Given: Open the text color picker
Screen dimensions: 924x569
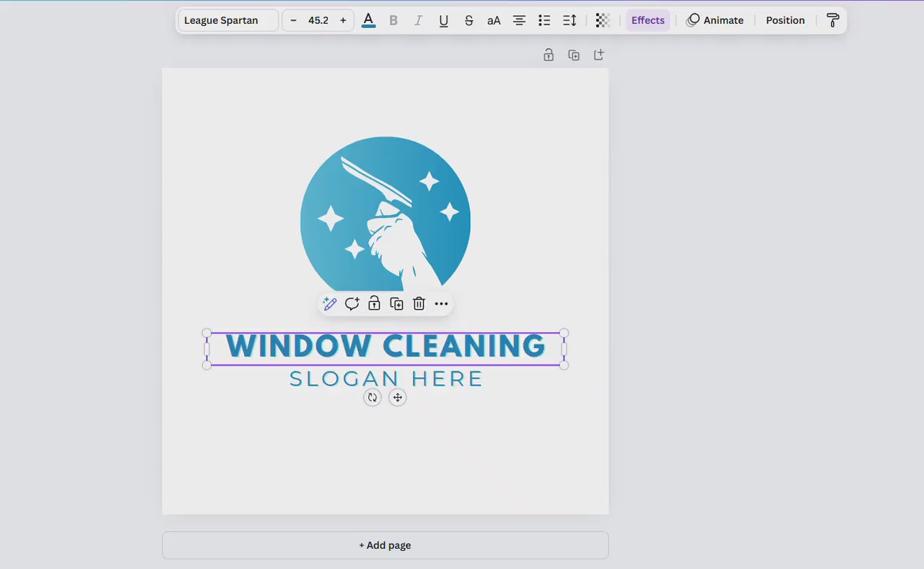Looking at the screenshot, I should 368,20.
